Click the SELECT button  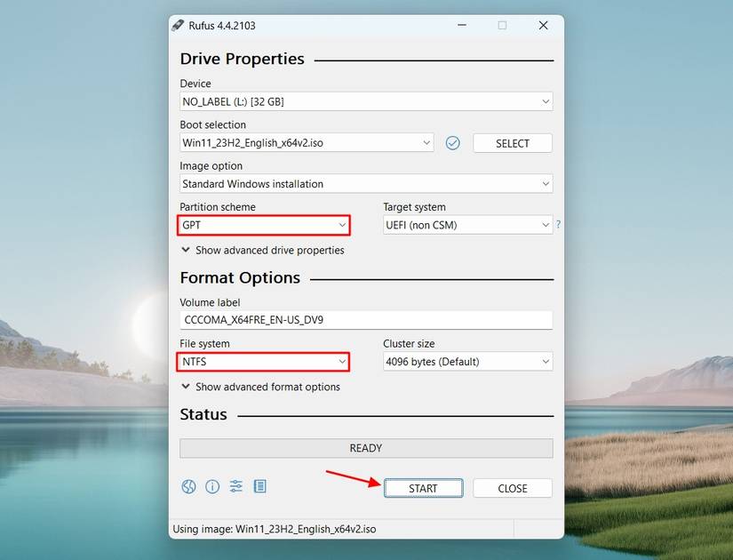point(512,142)
